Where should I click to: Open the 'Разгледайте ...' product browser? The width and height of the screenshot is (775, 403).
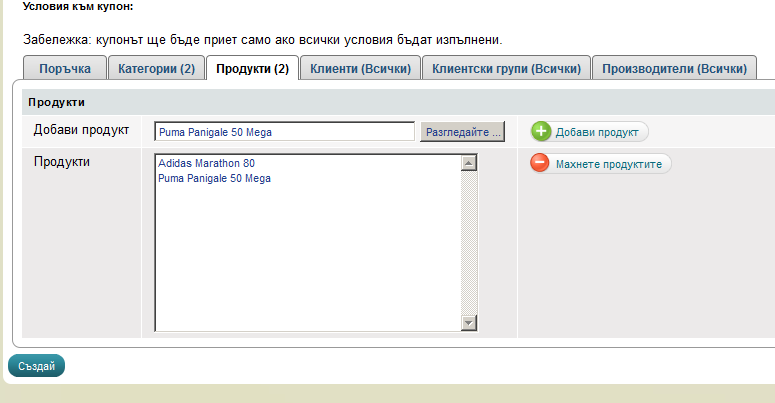click(x=464, y=132)
